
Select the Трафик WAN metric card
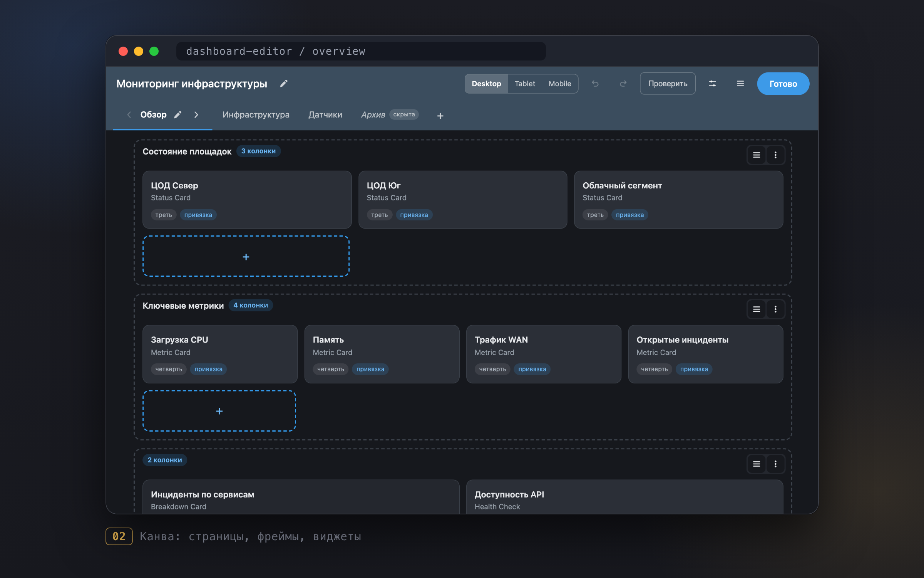544,354
